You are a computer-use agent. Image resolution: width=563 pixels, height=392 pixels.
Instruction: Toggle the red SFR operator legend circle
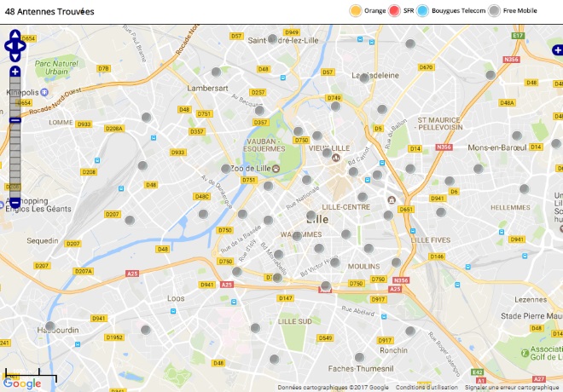tap(394, 11)
